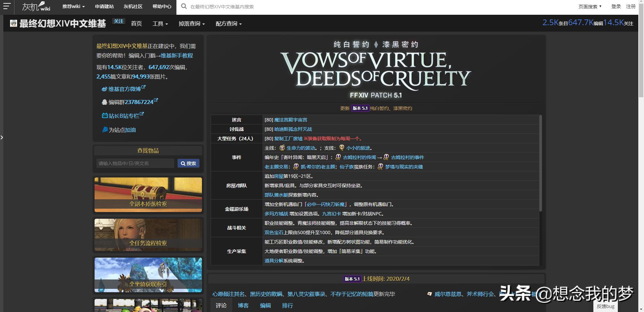The width and height of the screenshot is (644, 312).
Task: Open the 双色宝石 link
Action: pos(274,232)
